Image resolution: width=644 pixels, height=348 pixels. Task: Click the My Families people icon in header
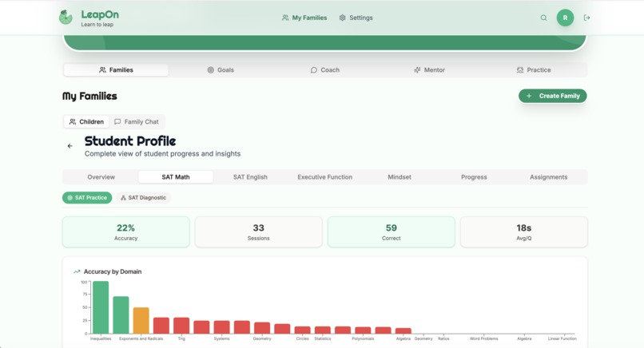(285, 18)
